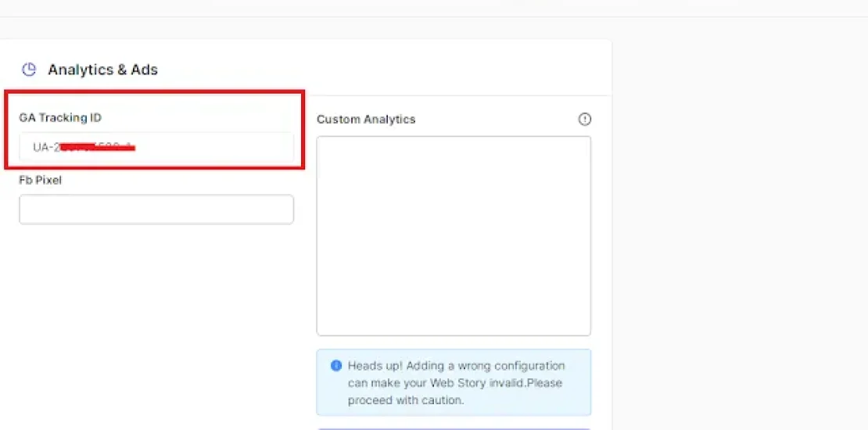Viewport: 868px width, 430px height.
Task: Click the red-struck portion of the tracking ID
Action: [98, 146]
